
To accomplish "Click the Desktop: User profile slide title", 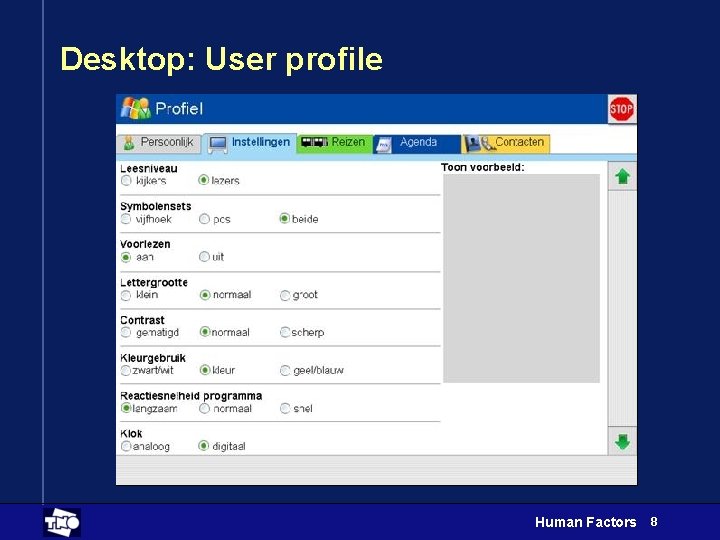I will point(221,60).
